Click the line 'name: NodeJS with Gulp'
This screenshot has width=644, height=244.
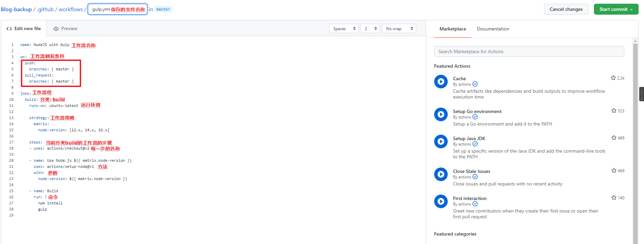(x=45, y=45)
